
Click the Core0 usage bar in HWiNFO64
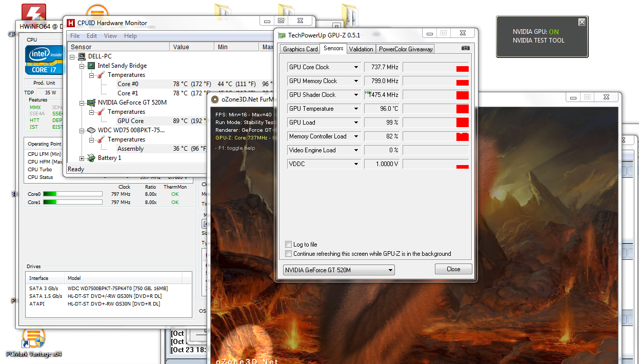point(72,194)
